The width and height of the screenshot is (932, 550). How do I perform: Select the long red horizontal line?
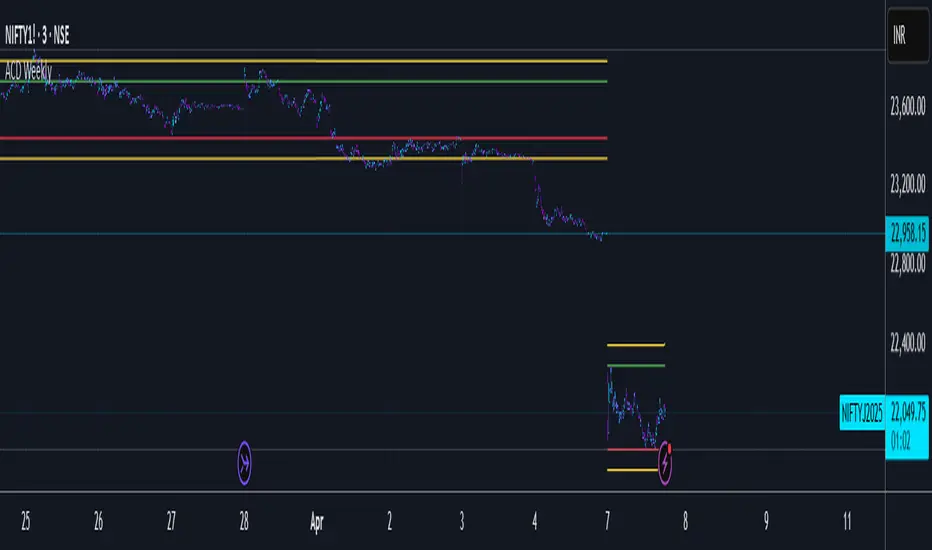click(303, 138)
